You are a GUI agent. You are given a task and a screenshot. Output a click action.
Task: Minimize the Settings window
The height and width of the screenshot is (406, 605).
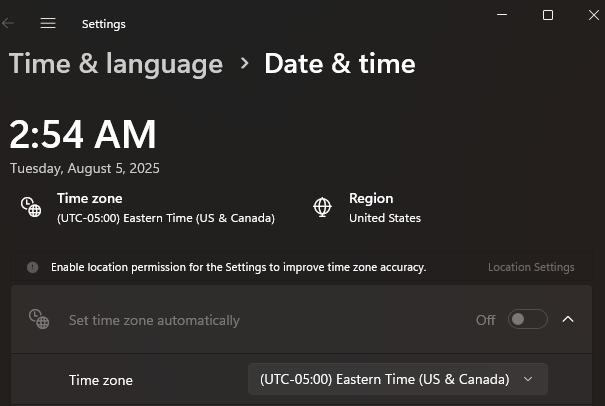click(x=502, y=15)
